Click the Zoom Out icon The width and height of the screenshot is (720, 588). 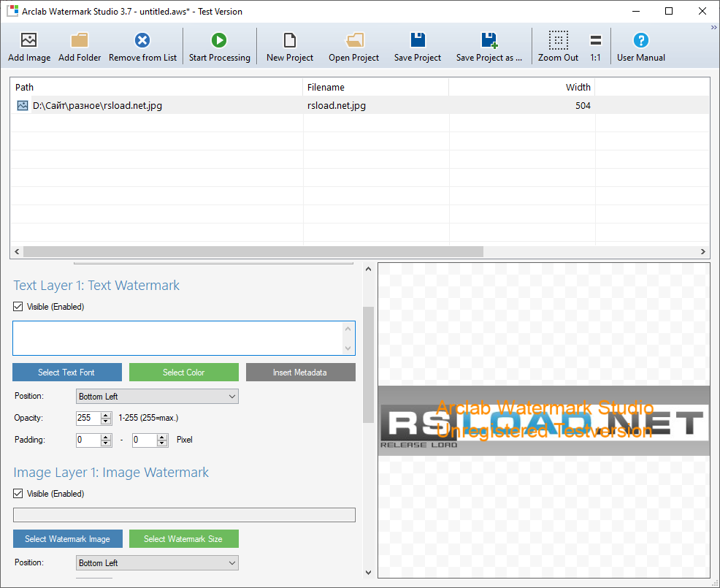559,40
